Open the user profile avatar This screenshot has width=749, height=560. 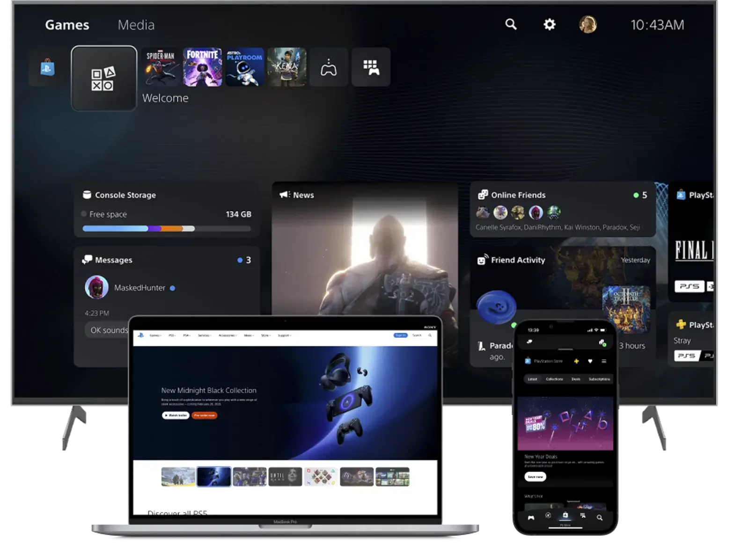coord(587,24)
